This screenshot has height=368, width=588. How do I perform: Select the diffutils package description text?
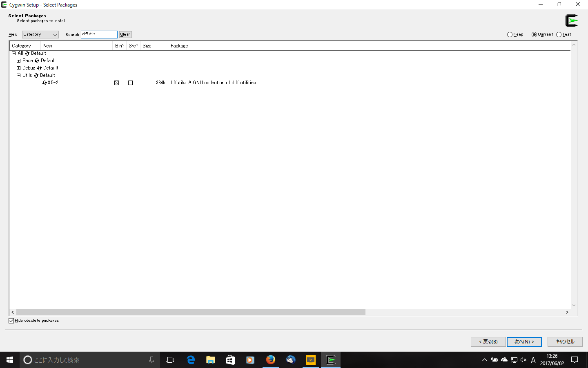click(x=213, y=83)
